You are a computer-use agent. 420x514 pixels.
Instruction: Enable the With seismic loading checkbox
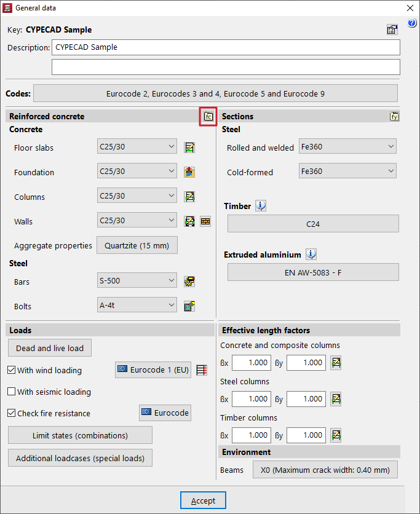(x=12, y=392)
